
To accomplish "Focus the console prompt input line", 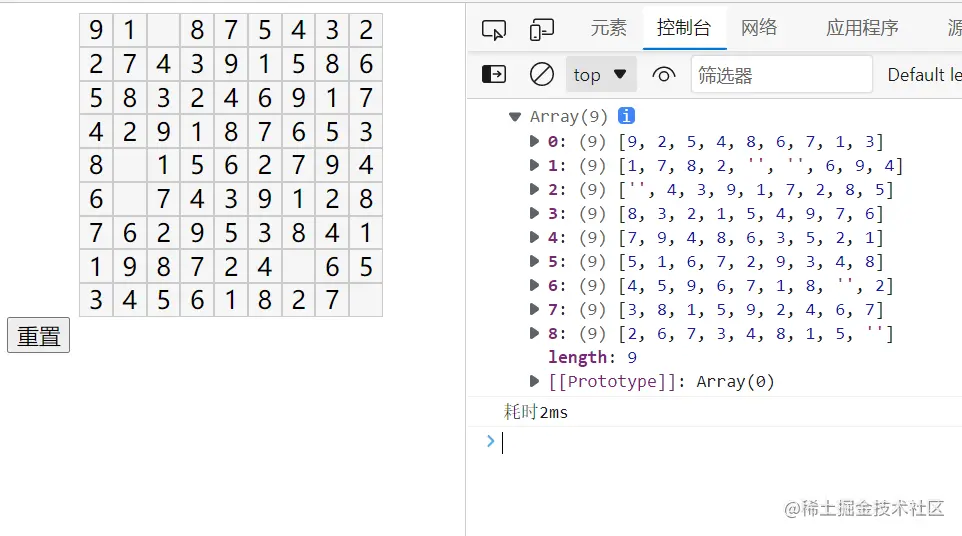I will point(730,442).
